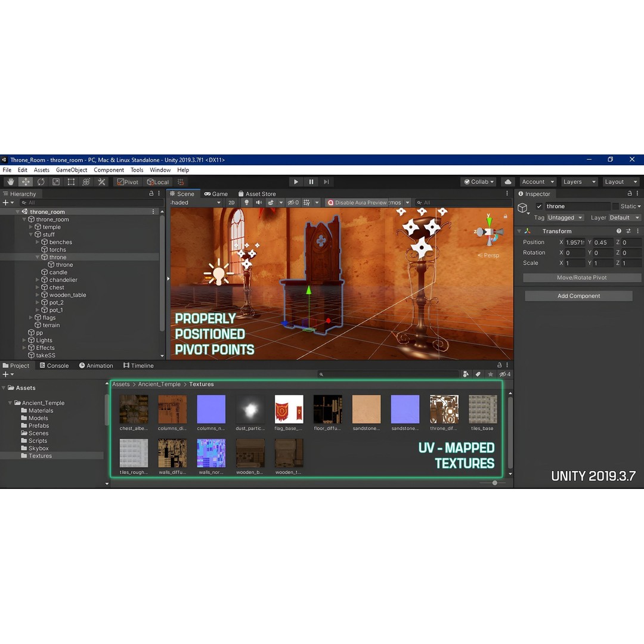Click Disable Aura Preview button

pyautogui.click(x=357, y=203)
